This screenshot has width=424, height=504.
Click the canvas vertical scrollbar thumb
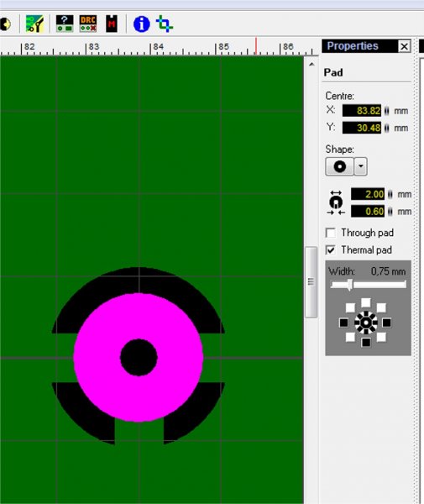pyautogui.click(x=311, y=282)
